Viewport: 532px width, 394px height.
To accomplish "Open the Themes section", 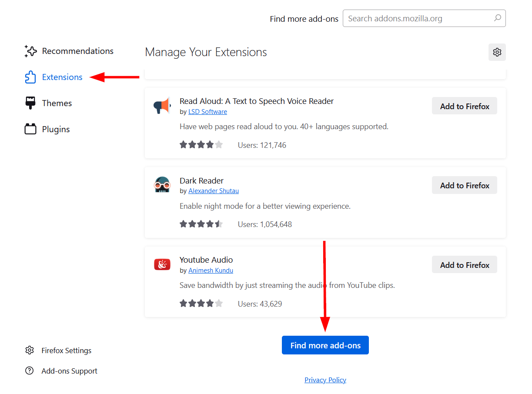I will point(57,103).
